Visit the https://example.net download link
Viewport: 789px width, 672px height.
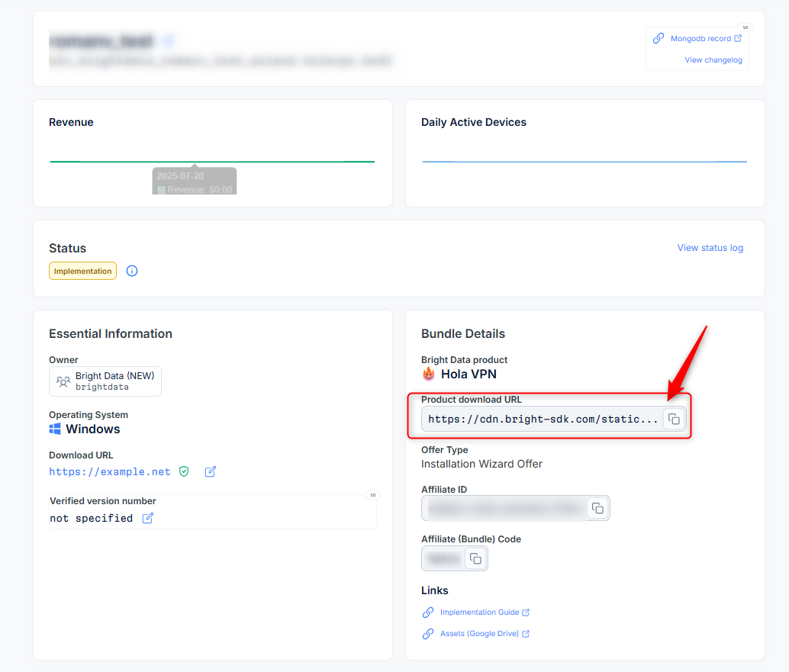tap(110, 471)
